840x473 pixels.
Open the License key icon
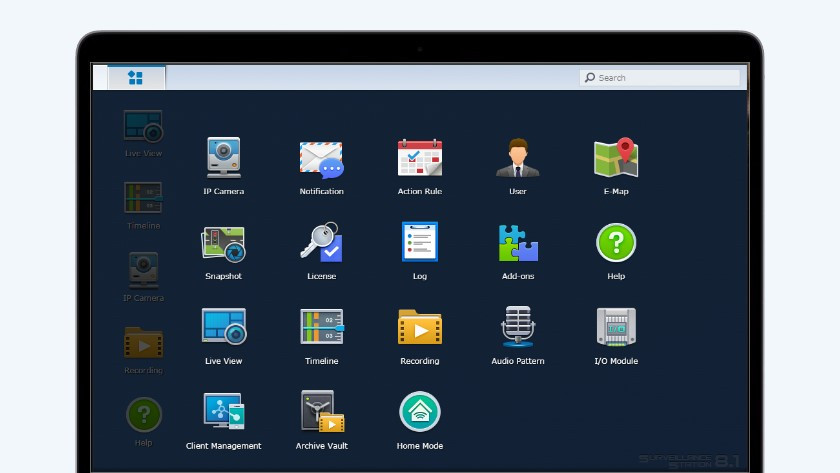[x=321, y=244]
